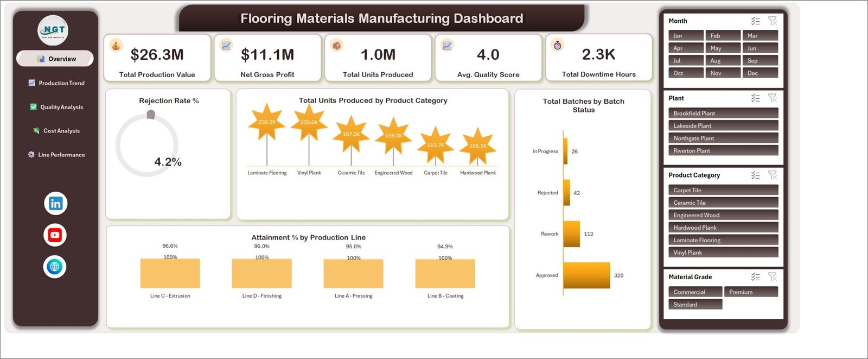Click the money bag icon on Total Production Value
Image resolution: width=868 pixels, height=359 pixels.
pos(116,46)
